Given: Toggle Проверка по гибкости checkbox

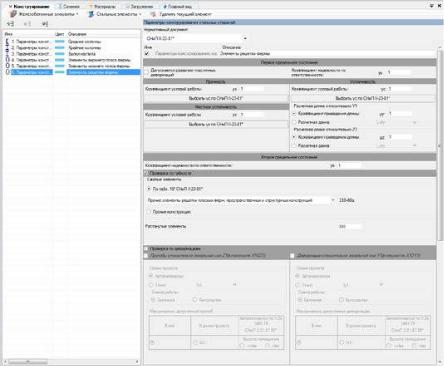Looking at the screenshot, I should tap(146, 173).
